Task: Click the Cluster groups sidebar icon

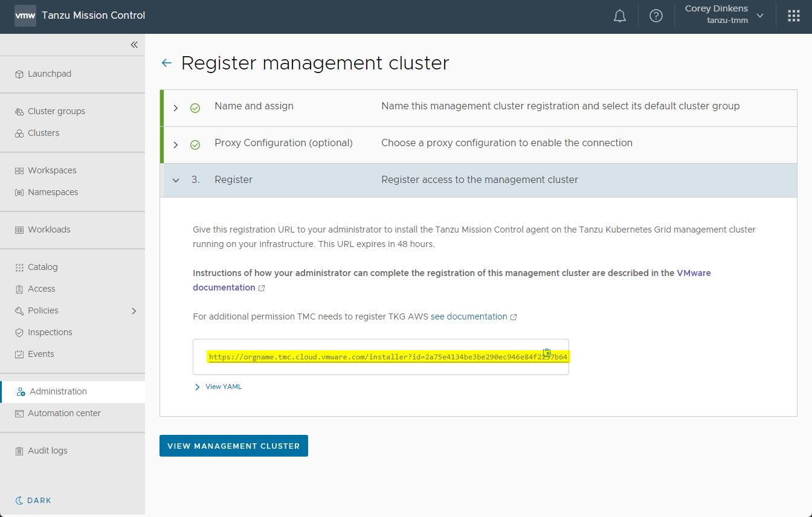Action: 19,112
